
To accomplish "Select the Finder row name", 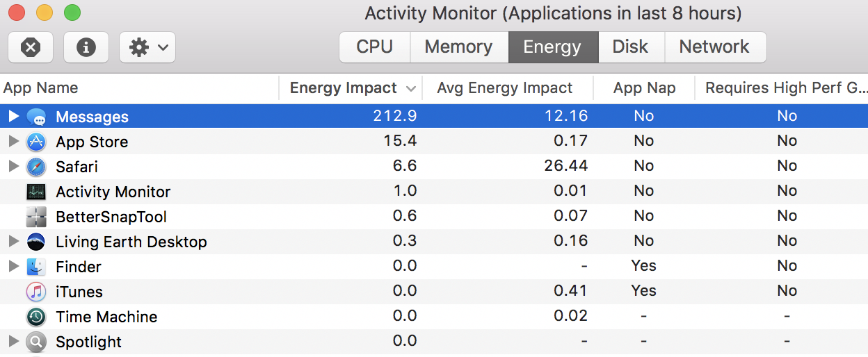I will click(x=79, y=267).
